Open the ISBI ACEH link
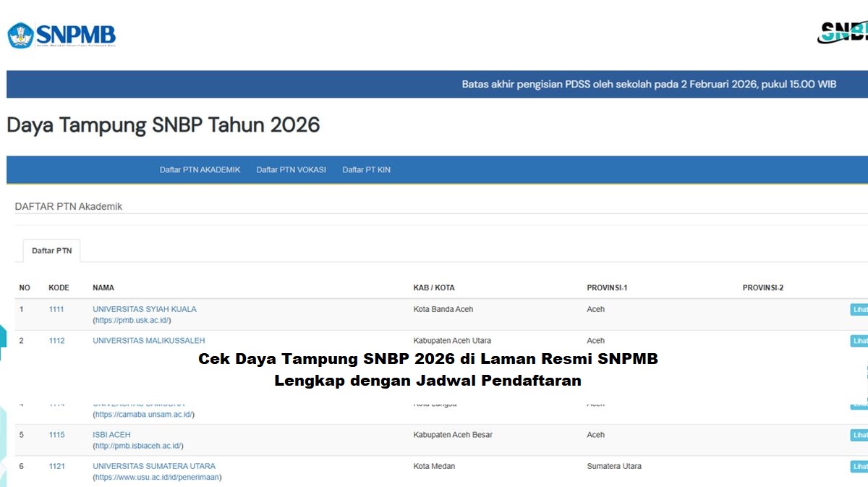This screenshot has width=868, height=487. pyautogui.click(x=111, y=435)
